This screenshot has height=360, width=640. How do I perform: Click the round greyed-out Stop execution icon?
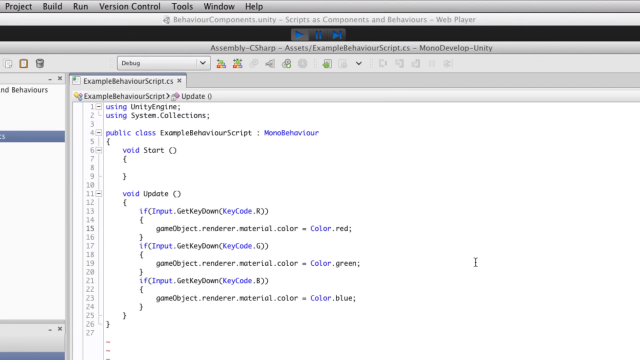click(302, 64)
